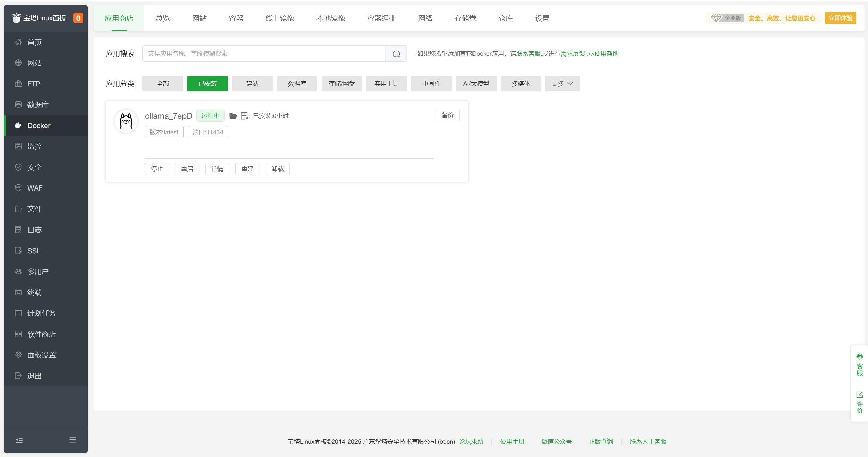The height and width of the screenshot is (457, 868).
Task: Open ollama log file icon
Action: pyautogui.click(x=244, y=116)
